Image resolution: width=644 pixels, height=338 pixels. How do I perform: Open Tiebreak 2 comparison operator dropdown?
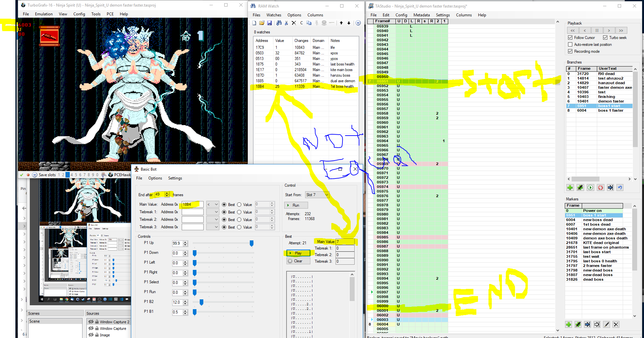[213, 219]
